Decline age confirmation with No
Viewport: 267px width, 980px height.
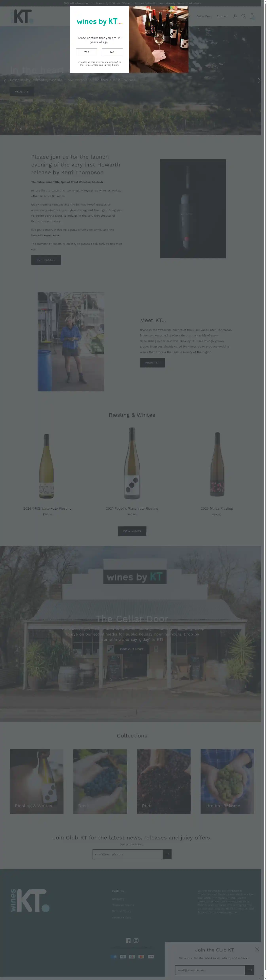pos(112,52)
